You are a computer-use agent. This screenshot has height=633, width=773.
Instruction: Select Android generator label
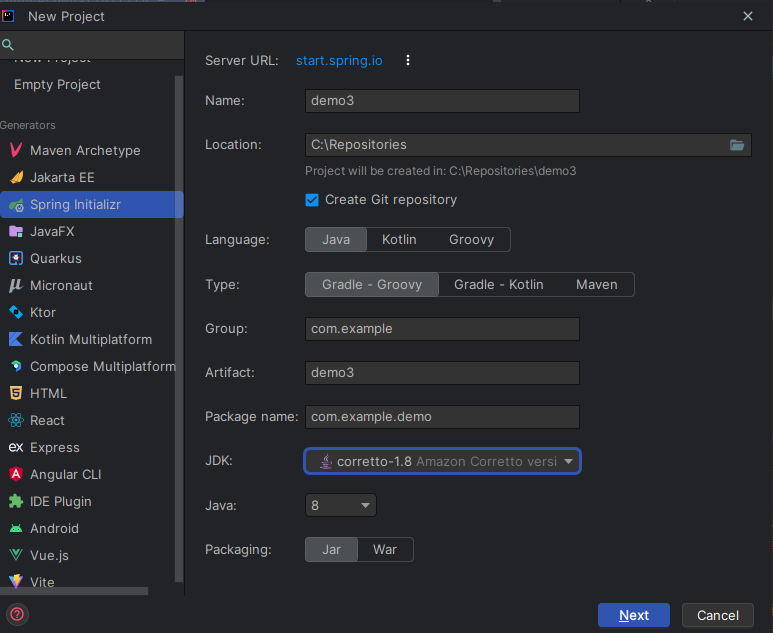pos(54,528)
